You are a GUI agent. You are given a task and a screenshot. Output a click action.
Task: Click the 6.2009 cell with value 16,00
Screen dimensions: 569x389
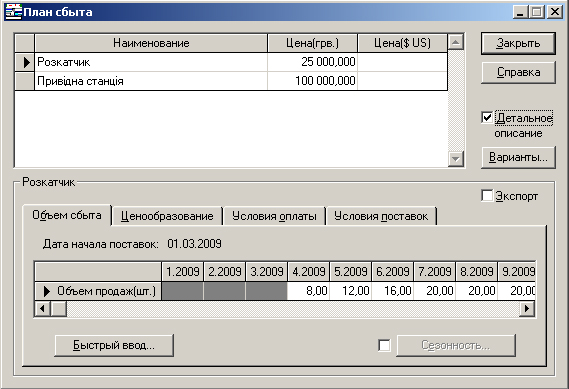click(x=393, y=291)
